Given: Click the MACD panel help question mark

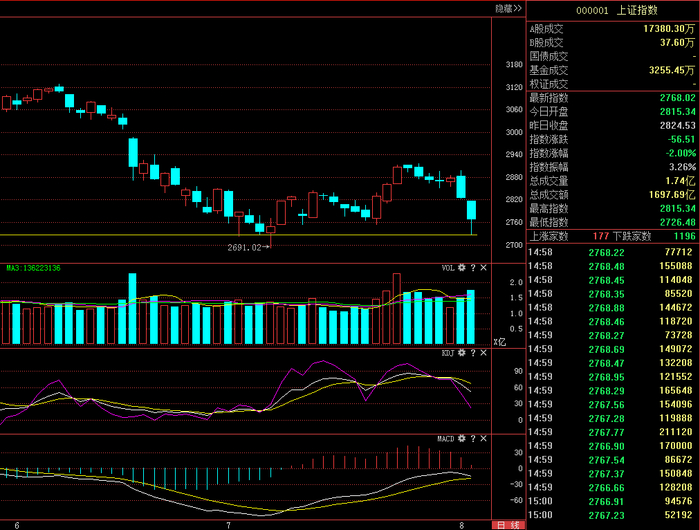Looking at the screenshot, I should (x=473, y=438).
